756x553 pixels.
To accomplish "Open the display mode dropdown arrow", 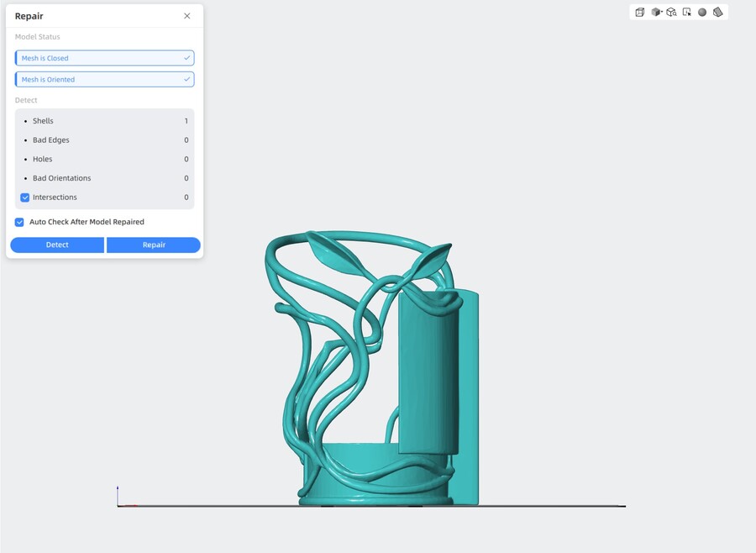I will [662, 12].
